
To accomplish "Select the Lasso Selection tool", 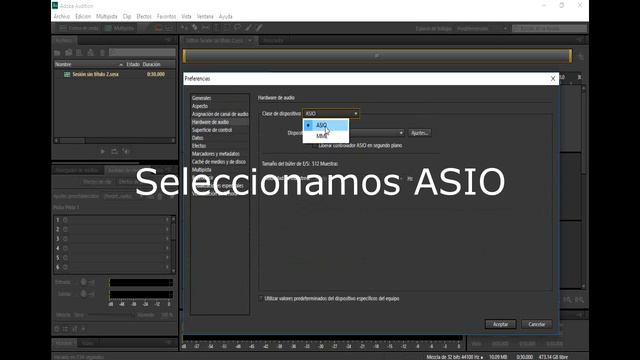I will 238,28.
